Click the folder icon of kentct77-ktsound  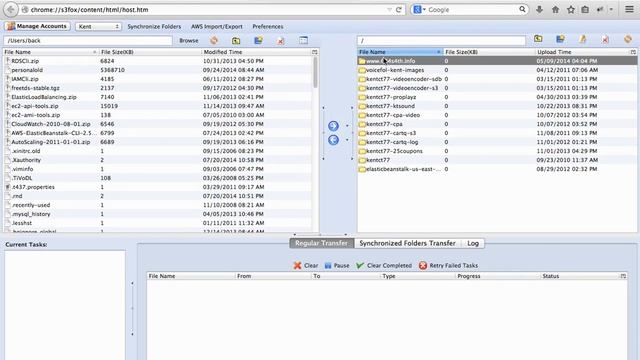coord(362,106)
